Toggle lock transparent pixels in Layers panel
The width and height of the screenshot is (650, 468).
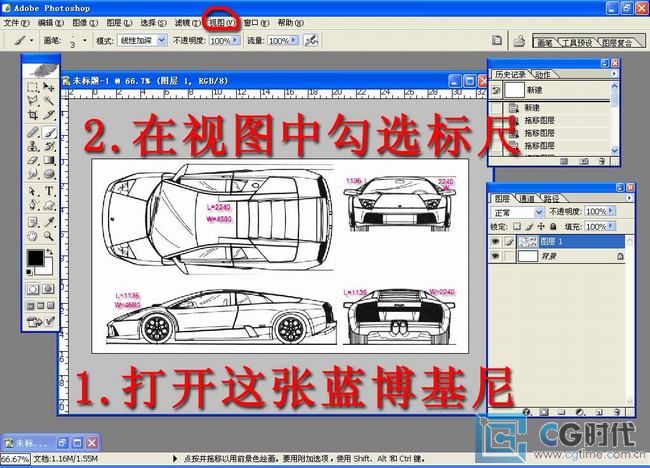point(517,226)
